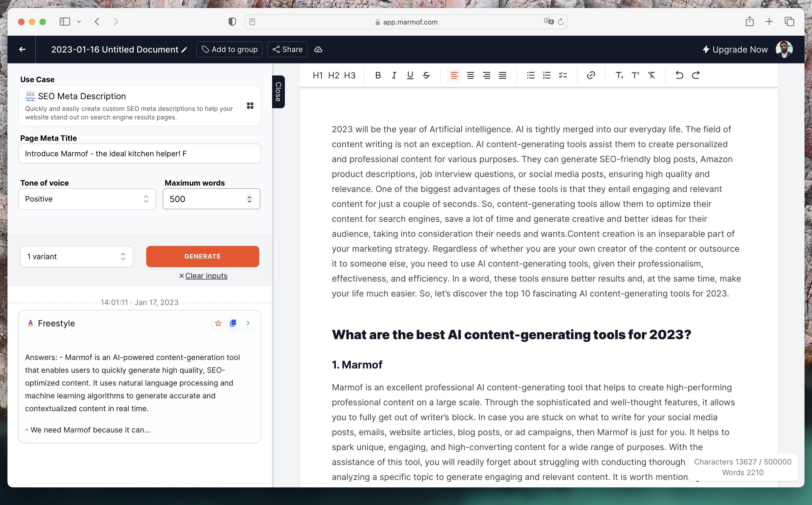The image size is (812, 505).
Task: Enable center text alignment
Action: (470, 75)
